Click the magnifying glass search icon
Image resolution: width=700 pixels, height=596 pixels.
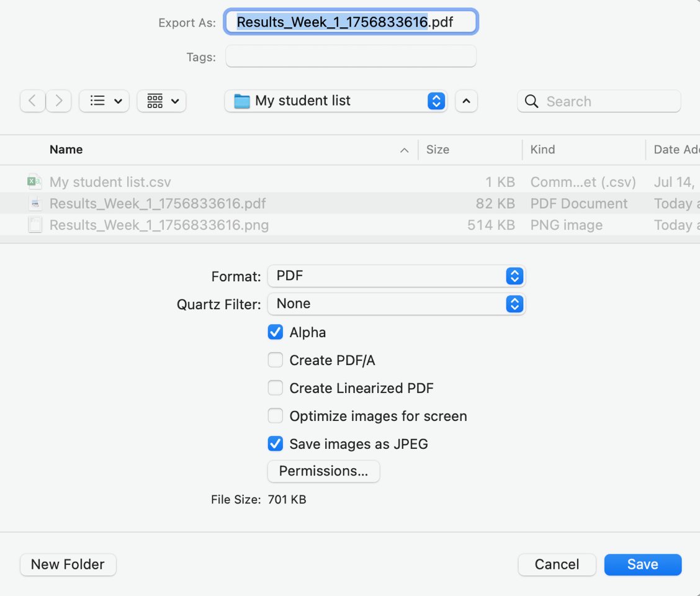coord(531,101)
